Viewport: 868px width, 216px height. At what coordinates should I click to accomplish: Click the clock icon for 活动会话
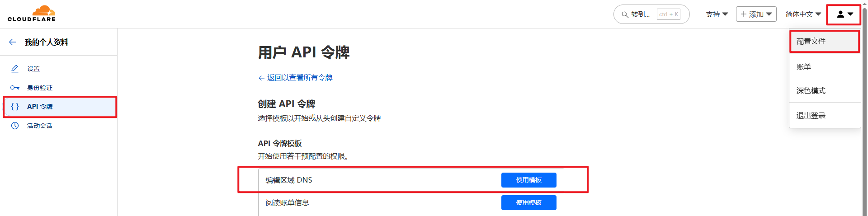coord(15,126)
